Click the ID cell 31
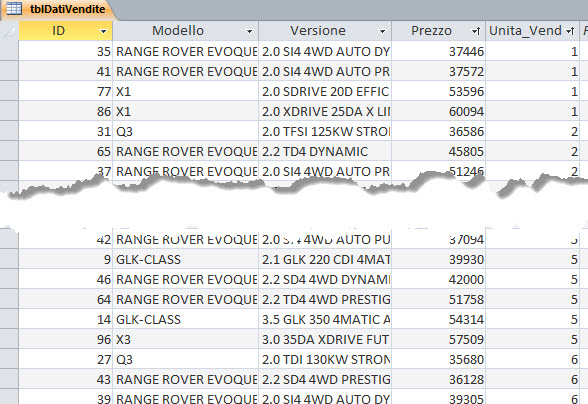 [x=66, y=131]
